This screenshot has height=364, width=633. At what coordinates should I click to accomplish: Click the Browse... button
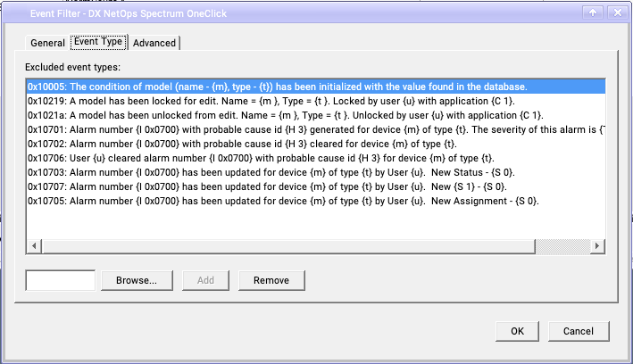137,280
